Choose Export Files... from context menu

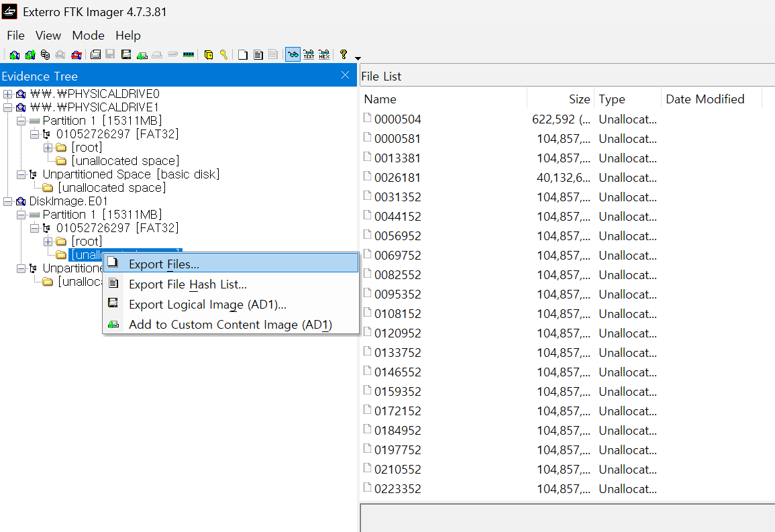(x=231, y=264)
